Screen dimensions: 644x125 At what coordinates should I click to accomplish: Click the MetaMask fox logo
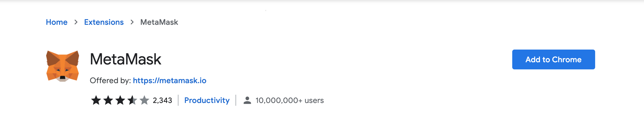click(63, 66)
